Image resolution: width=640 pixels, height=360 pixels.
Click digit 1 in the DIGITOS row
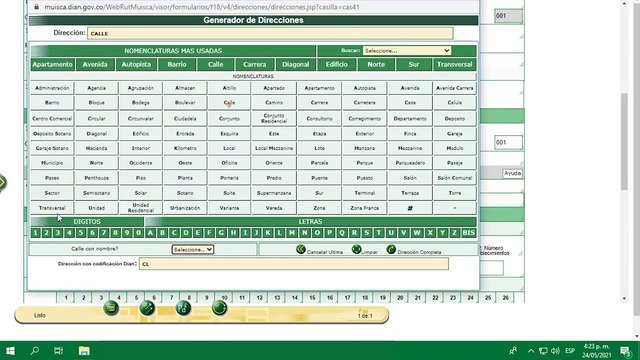pyautogui.click(x=36, y=233)
